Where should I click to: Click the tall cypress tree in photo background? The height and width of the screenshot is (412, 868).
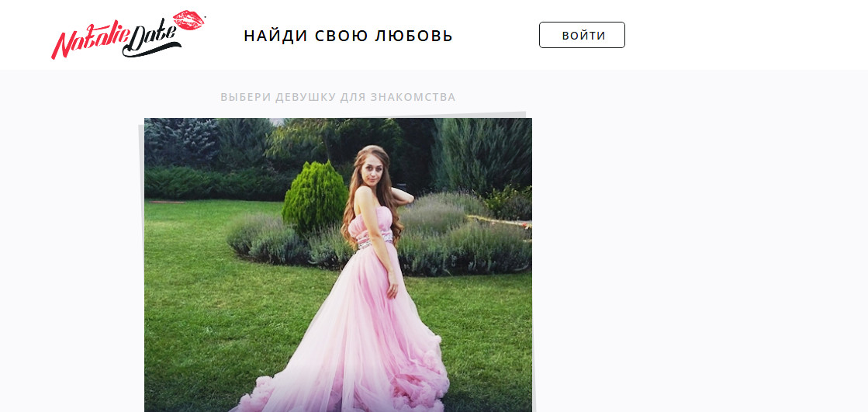point(482,155)
